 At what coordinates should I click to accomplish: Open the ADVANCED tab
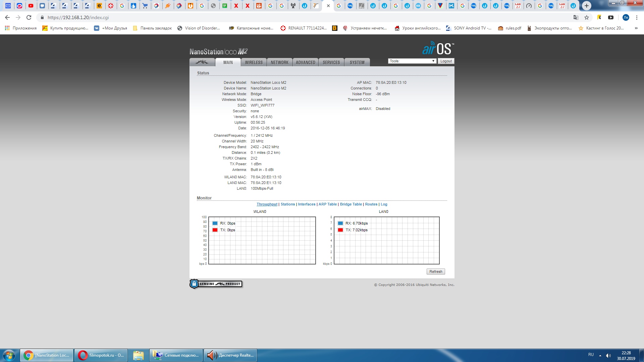click(306, 62)
